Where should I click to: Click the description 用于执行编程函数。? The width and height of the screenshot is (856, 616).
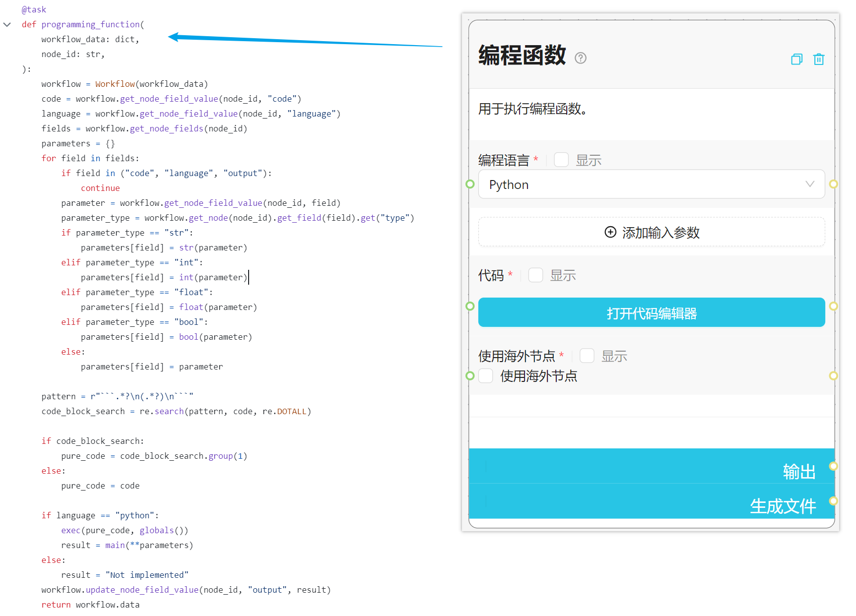pyautogui.click(x=533, y=109)
